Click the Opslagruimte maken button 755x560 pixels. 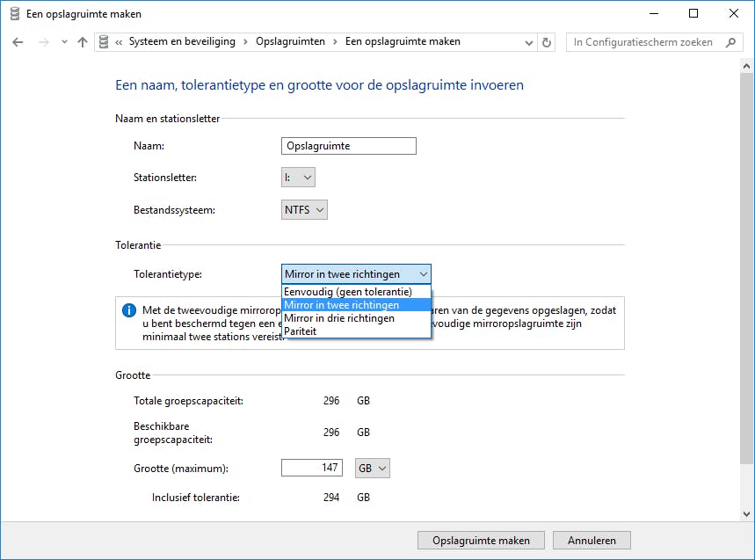(481, 541)
